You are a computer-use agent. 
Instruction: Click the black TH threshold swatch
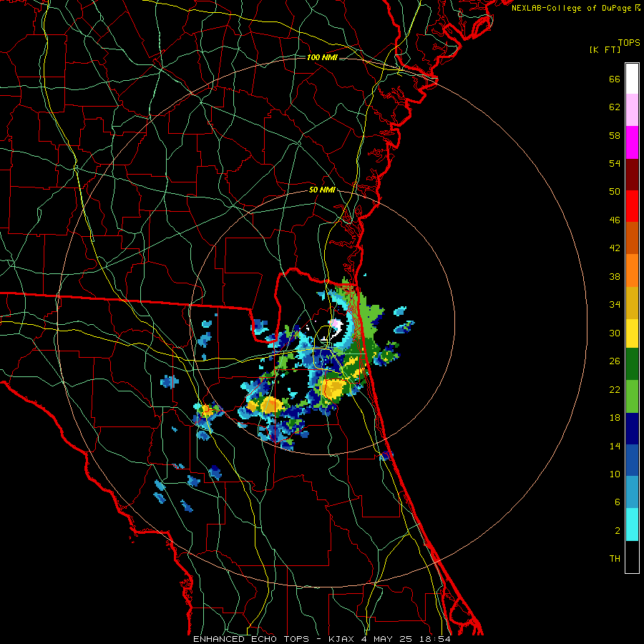tap(632, 557)
